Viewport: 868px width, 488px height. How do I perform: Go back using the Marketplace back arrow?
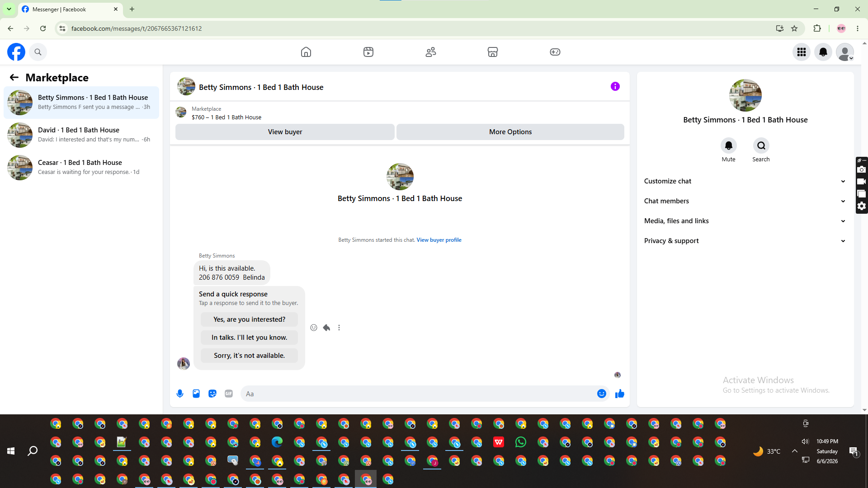[x=14, y=77]
